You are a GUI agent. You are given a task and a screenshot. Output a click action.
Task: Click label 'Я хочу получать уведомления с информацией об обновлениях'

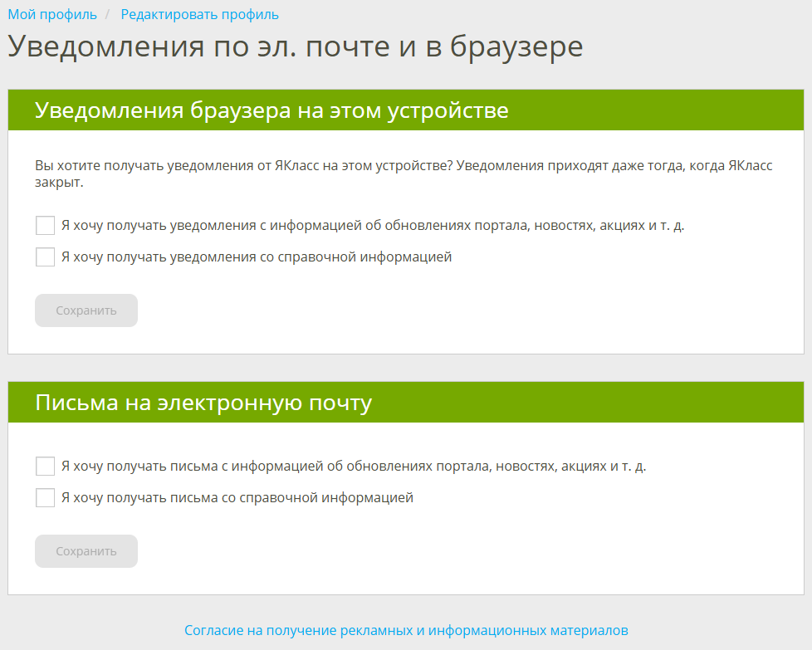click(373, 226)
